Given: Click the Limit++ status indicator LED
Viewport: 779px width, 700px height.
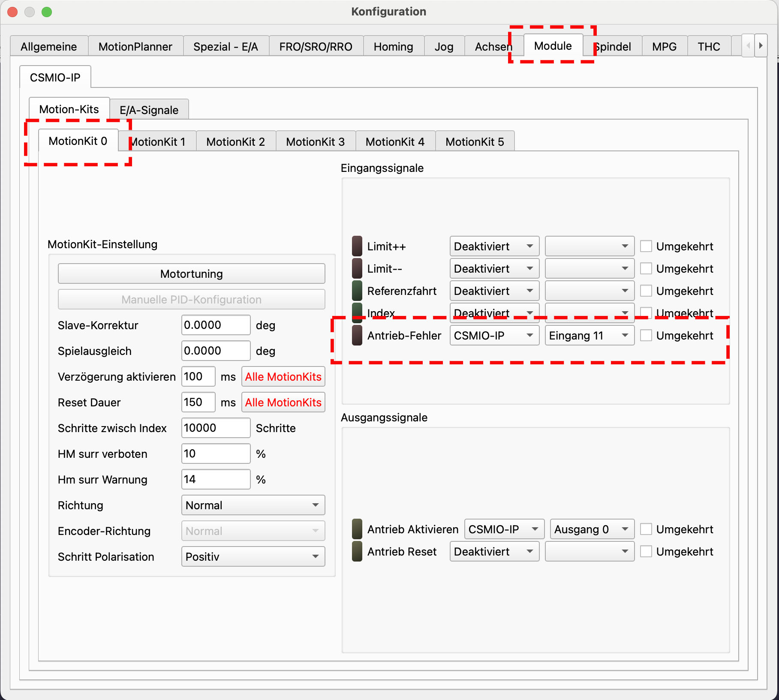Looking at the screenshot, I should click(357, 246).
